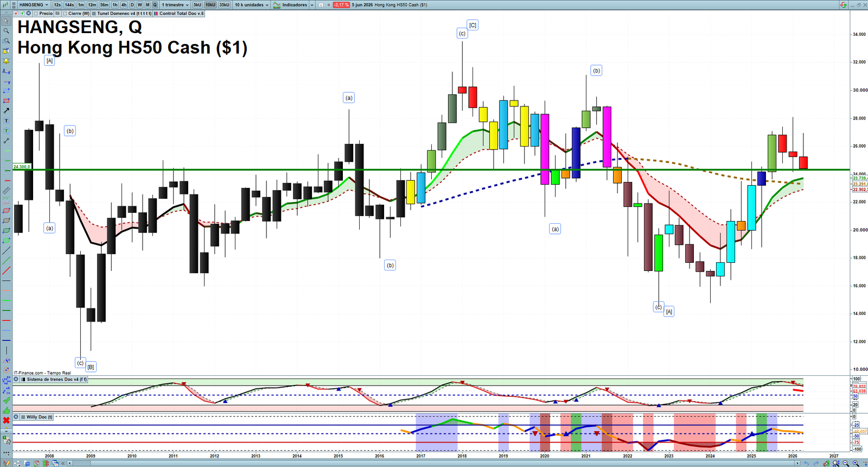Toggle Tunel Domenec v4 indicator visibility

click(94, 14)
